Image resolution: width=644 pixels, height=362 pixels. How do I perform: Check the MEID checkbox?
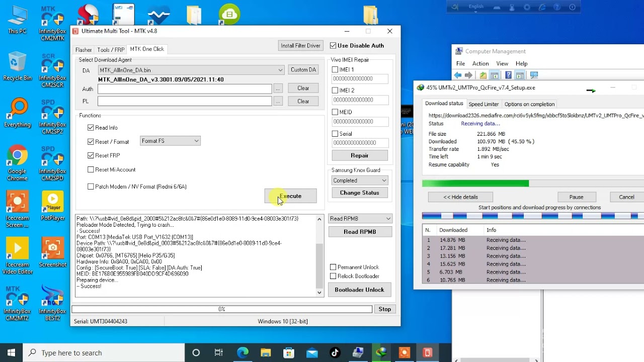pyautogui.click(x=335, y=112)
